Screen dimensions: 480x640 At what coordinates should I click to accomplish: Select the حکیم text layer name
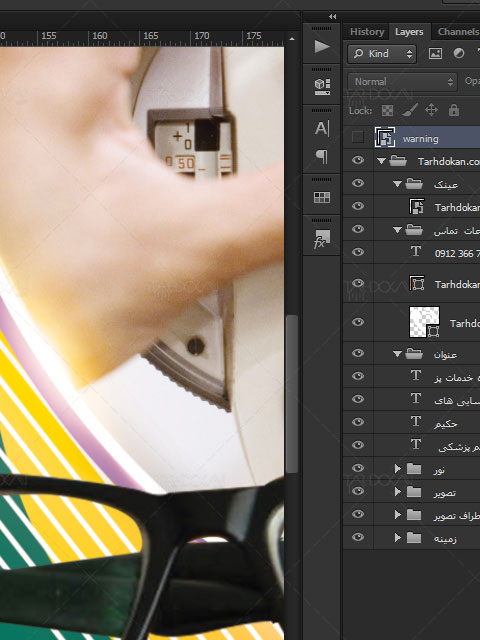(x=445, y=424)
